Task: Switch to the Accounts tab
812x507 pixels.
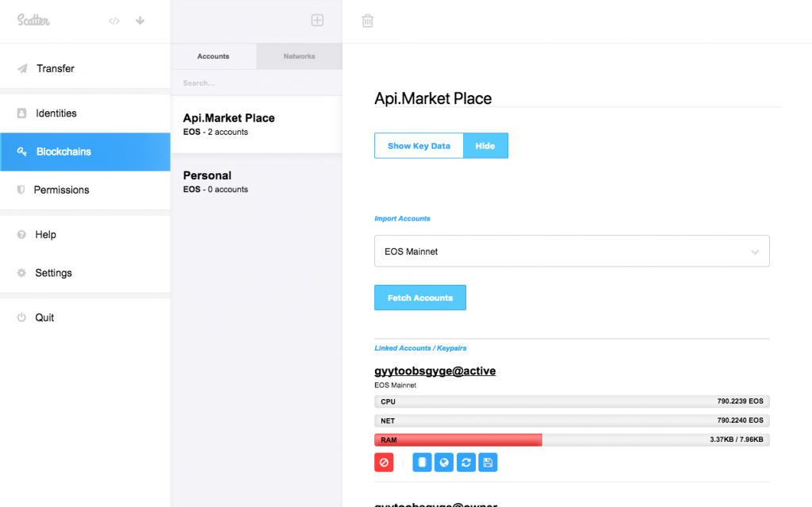Action: point(213,56)
